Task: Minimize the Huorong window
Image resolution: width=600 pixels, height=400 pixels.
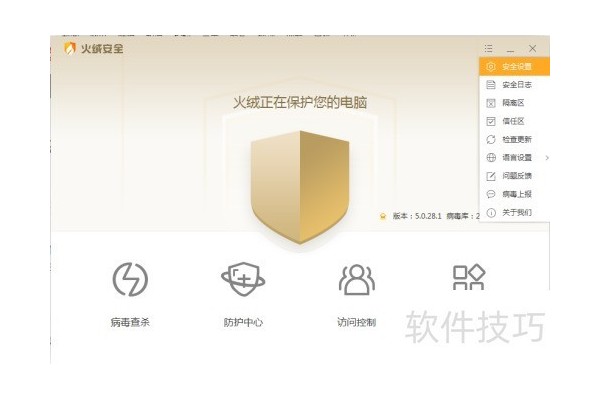Action: (510, 49)
